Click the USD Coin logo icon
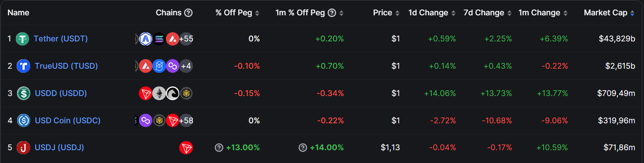 coord(23,121)
